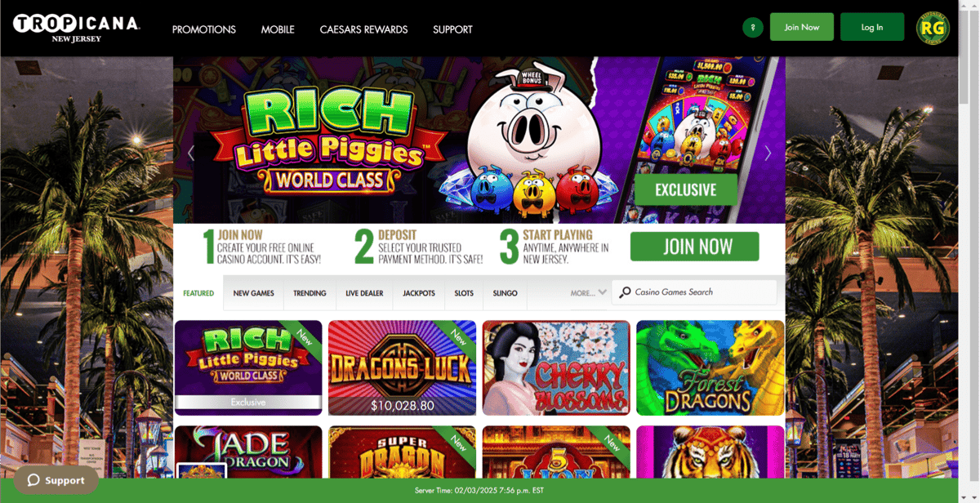This screenshot has height=503, width=980.
Task: Open the Promotions menu
Action: (204, 29)
